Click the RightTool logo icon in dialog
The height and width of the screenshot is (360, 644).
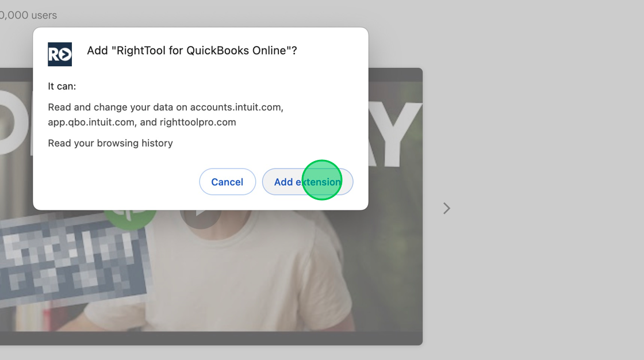coord(60,54)
